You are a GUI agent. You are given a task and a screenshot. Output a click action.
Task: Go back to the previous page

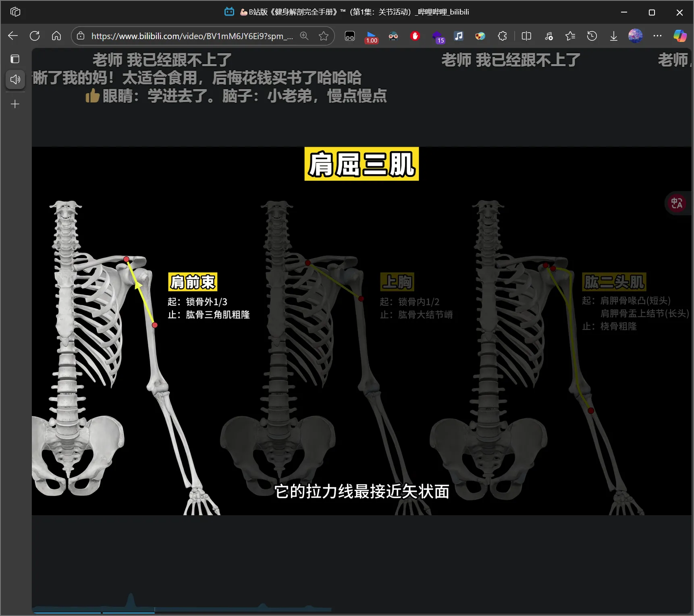pyautogui.click(x=13, y=36)
